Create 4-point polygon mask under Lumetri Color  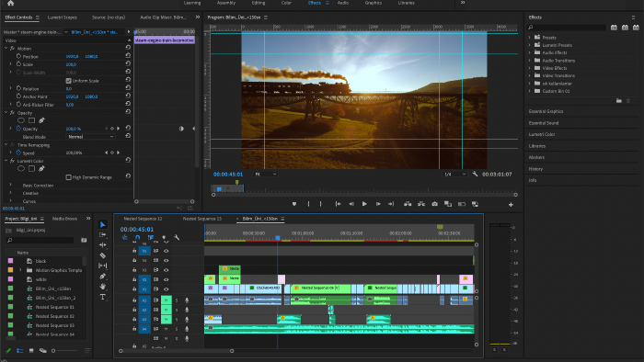31,168
